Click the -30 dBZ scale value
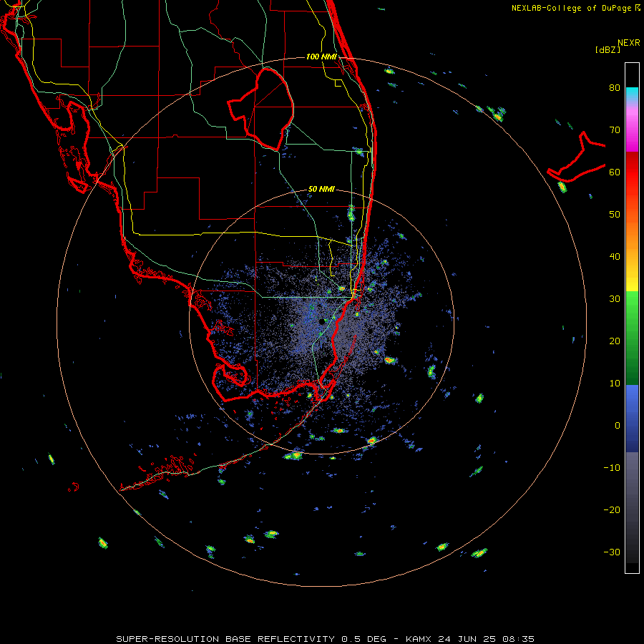The height and width of the screenshot is (644, 644). tap(612, 552)
